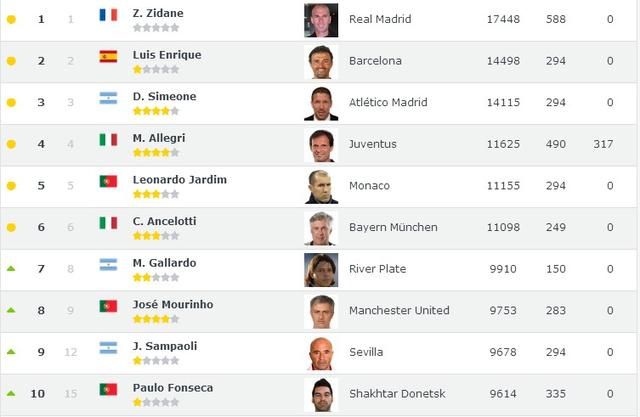
Task: Open Z. Zidane's profile photo
Action: (321, 20)
